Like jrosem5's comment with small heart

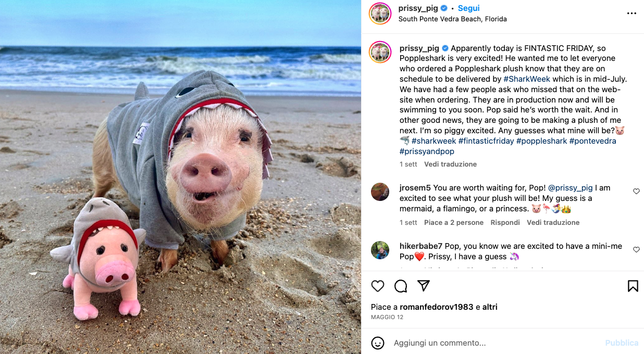tap(636, 192)
